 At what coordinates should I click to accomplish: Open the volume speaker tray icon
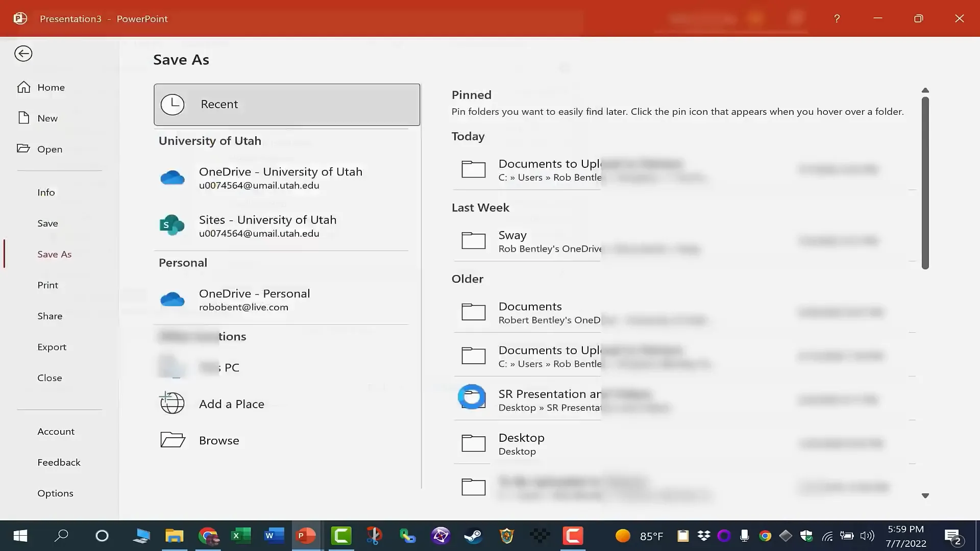(x=867, y=536)
